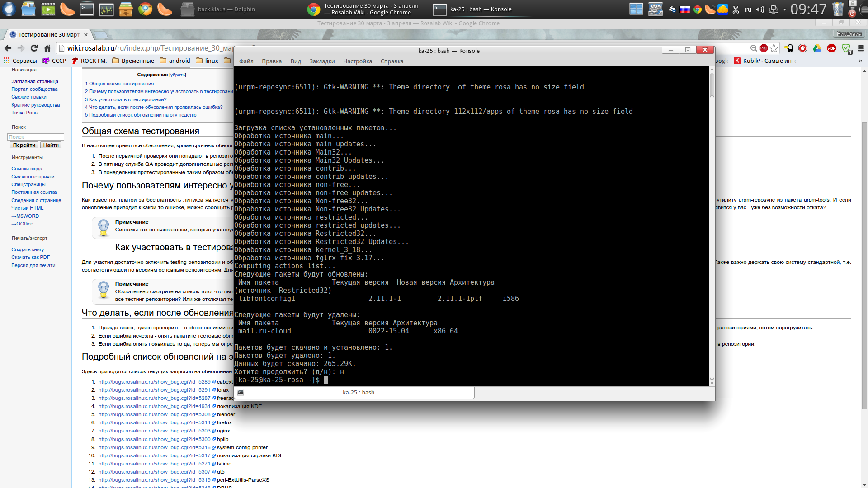This screenshot has width=868, height=488.
Task: Click the Klipper scissors tray icon
Action: tap(736, 9)
